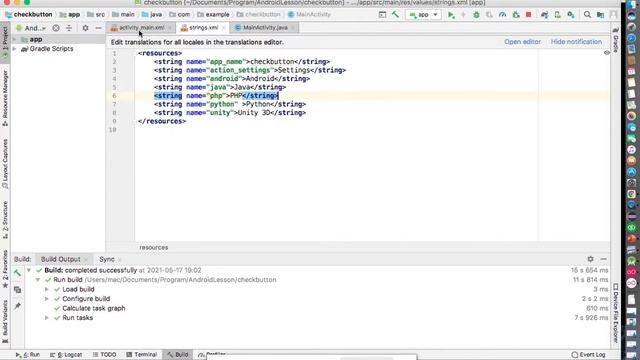Screen dimensions: 640x360
Task: Collapse all in Project panel icon
Action: click(x=69, y=28)
